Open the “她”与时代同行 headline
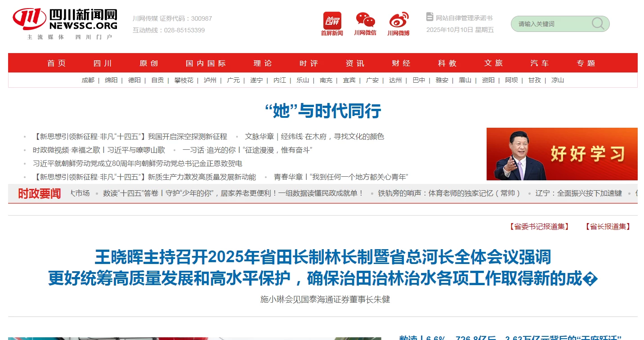 (x=322, y=111)
